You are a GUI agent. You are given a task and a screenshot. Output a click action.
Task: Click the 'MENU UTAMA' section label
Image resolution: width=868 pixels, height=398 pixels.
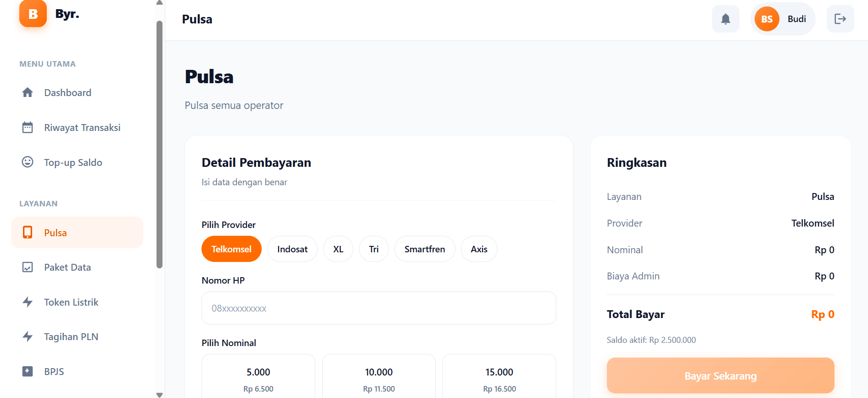point(47,64)
